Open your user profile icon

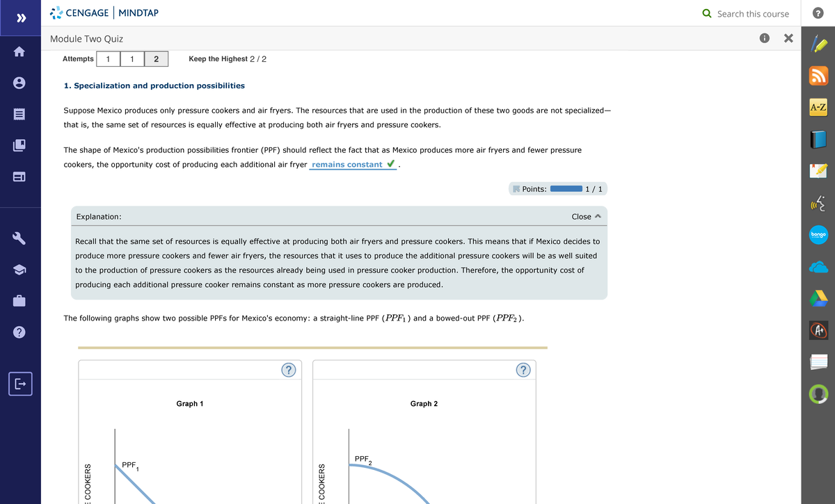20,82
